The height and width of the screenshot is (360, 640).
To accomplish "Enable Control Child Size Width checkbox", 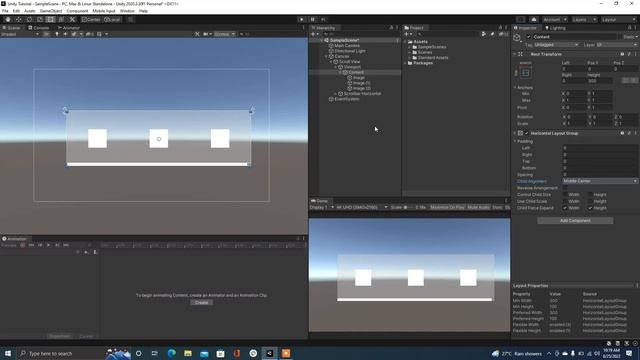I will (565, 195).
